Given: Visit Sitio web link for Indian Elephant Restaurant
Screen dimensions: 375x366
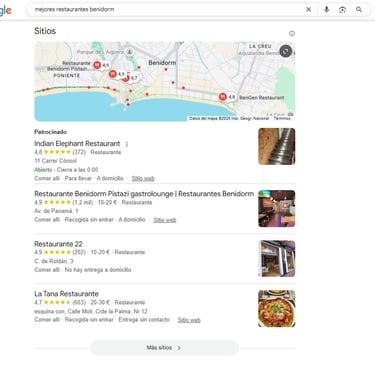Looking at the screenshot, I should [x=143, y=178].
